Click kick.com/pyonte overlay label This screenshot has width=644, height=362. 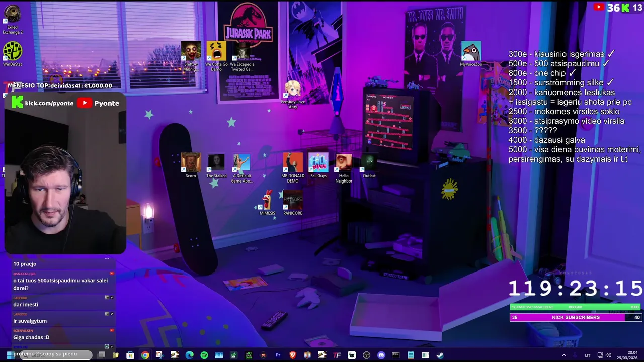(43, 103)
